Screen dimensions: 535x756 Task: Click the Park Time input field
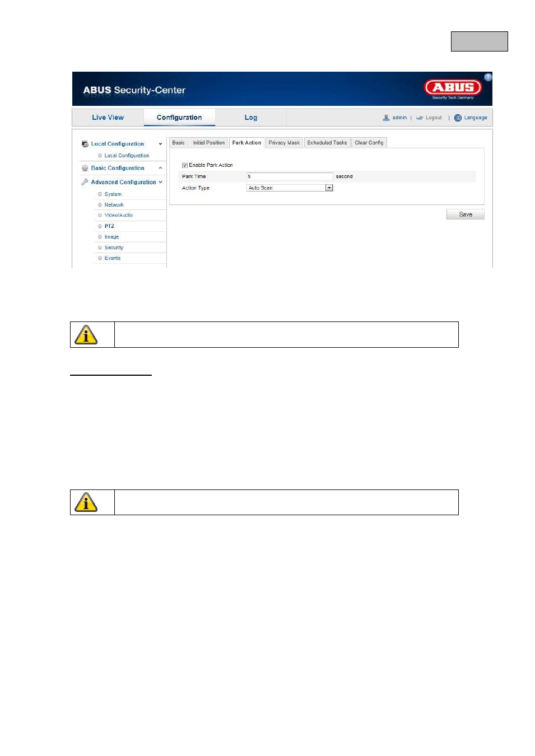290,176
